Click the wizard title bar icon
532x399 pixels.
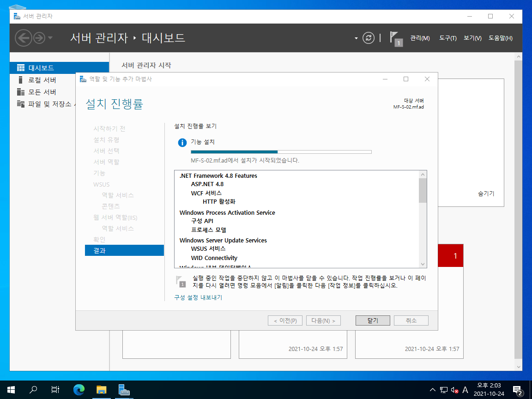tap(83, 79)
